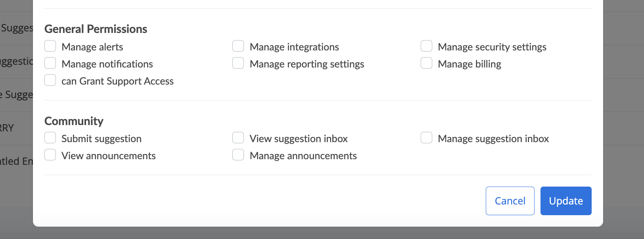
Task: Check the Manage integrations box
Action: pyautogui.click(x=238, y=46)
